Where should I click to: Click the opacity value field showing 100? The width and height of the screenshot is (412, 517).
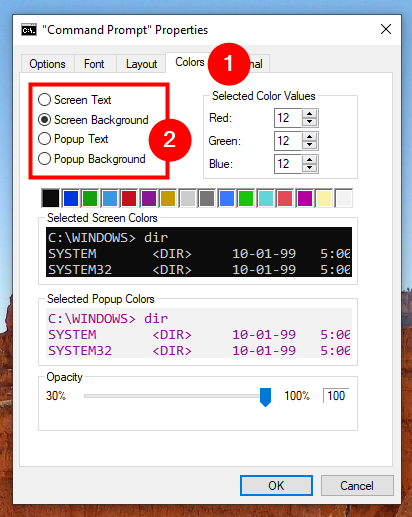(x=336, y=396)
